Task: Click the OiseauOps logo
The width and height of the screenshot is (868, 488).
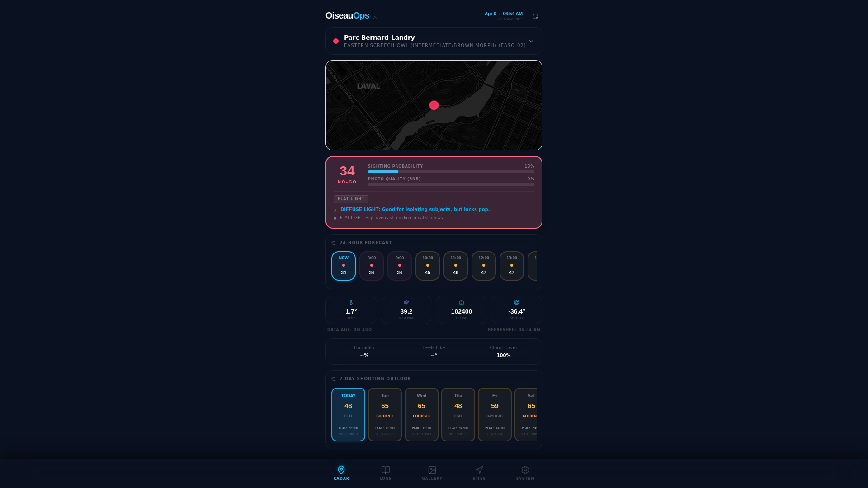Action: (347, 15)
